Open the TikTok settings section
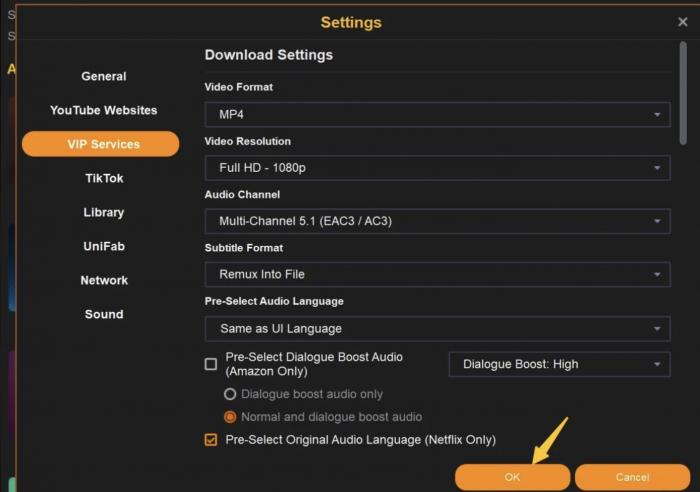The height and width of the screenshot is (492, 700). coord(104,178)
